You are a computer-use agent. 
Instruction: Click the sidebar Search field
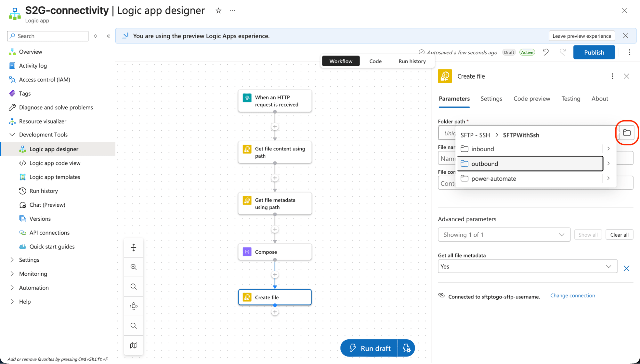(47, 36)
